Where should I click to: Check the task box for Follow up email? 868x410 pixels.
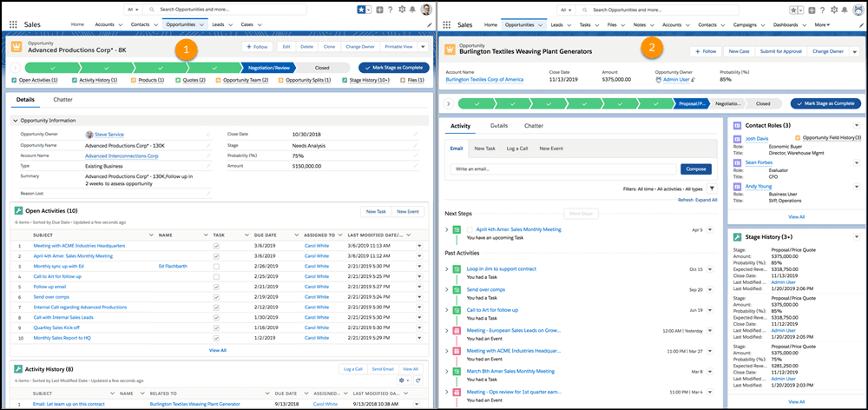(216, 286)
